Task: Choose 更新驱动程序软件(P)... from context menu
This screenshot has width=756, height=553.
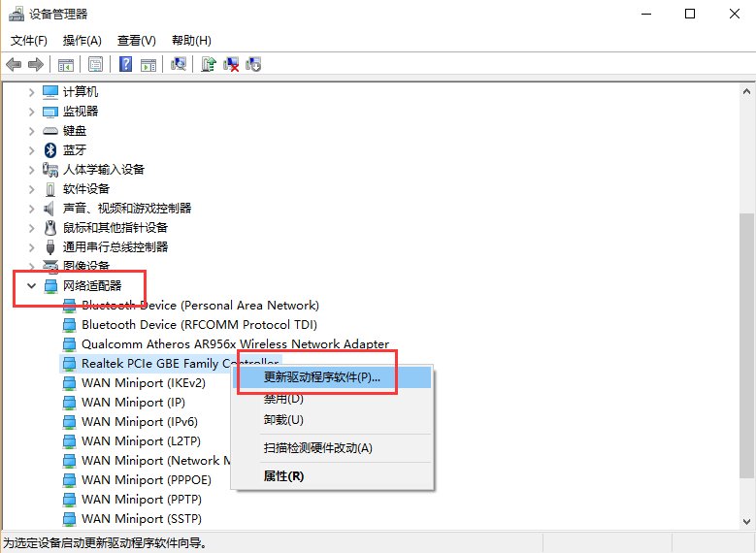Action: tap(333, 377)
